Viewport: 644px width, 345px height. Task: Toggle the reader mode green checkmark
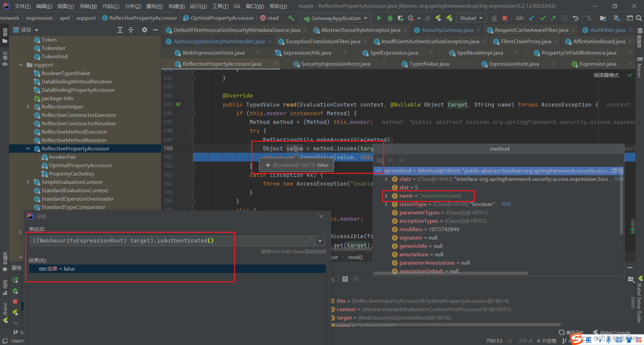[630, 75]
